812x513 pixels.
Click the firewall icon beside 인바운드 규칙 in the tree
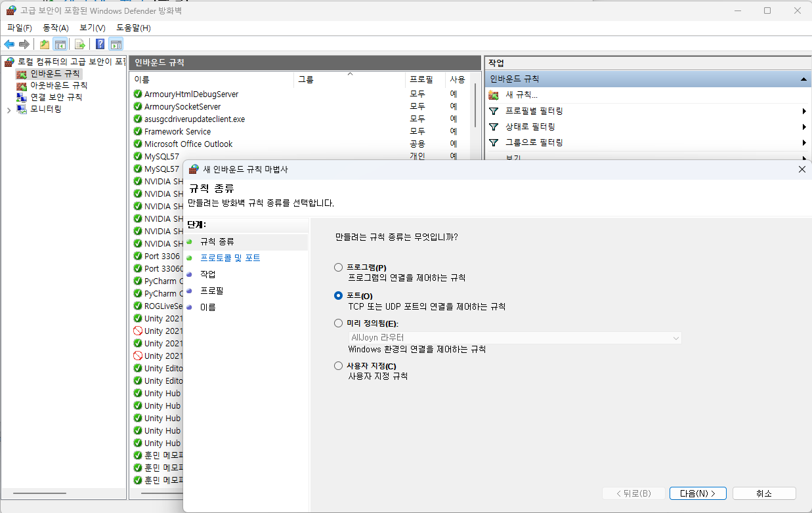pyautogui.click(x=22, y=73)
